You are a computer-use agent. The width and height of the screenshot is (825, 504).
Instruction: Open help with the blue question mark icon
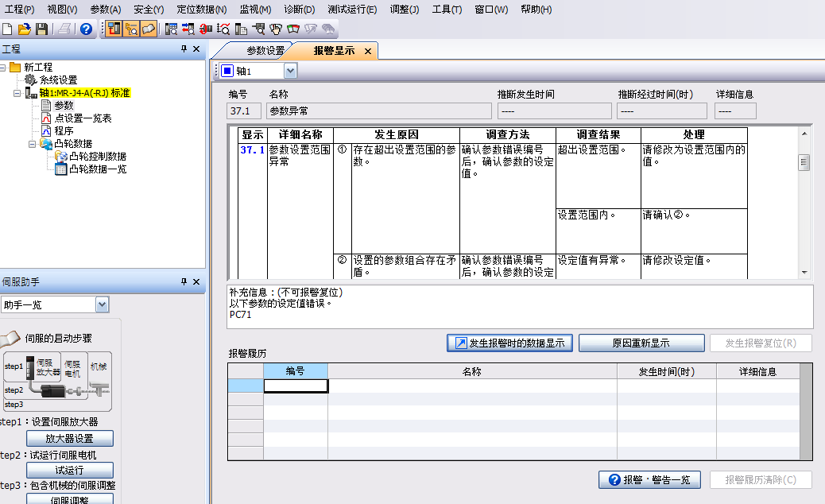click(86, 29)
